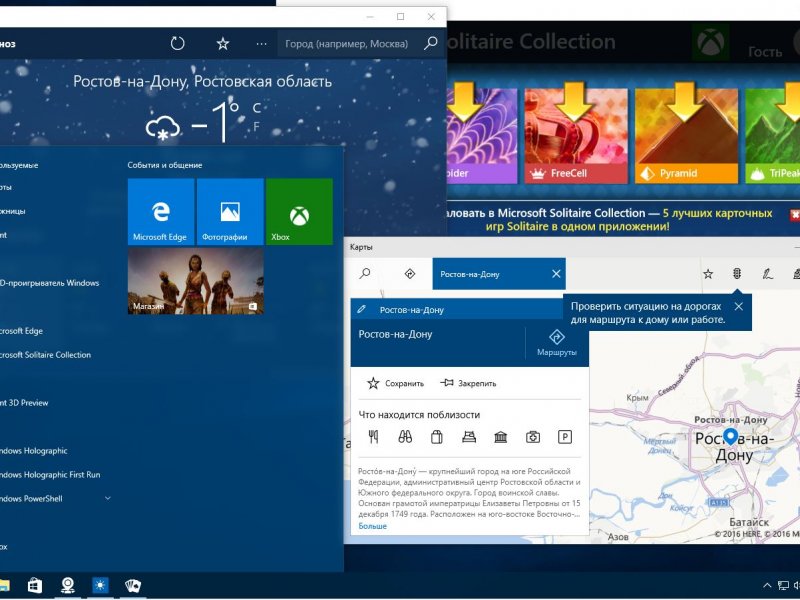Expand the Windows PowerShell folder chevron
This screenshot has height=600, width=800.
tap(108, 498)
